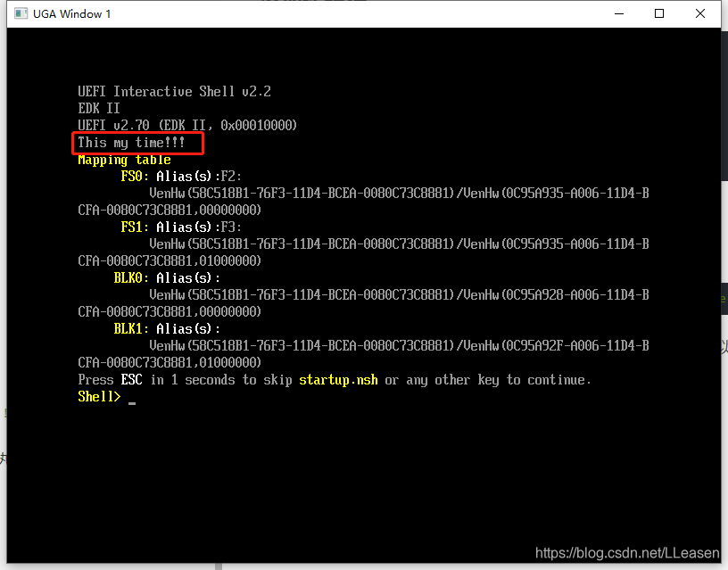This screenshot has width=728, height=570.
Task: Click the Shell> prompt
Action: click(x=98, y=396)
